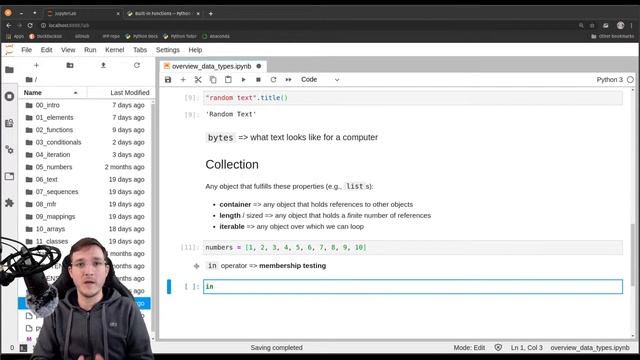Close the overview_data_types.ipynb tab via dot
The width and height of the screenshot is (640, 360).
point(259,66)
